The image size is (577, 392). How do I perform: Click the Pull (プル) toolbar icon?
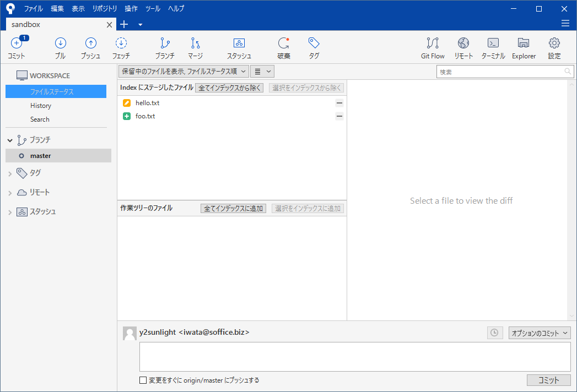(61, 44)
